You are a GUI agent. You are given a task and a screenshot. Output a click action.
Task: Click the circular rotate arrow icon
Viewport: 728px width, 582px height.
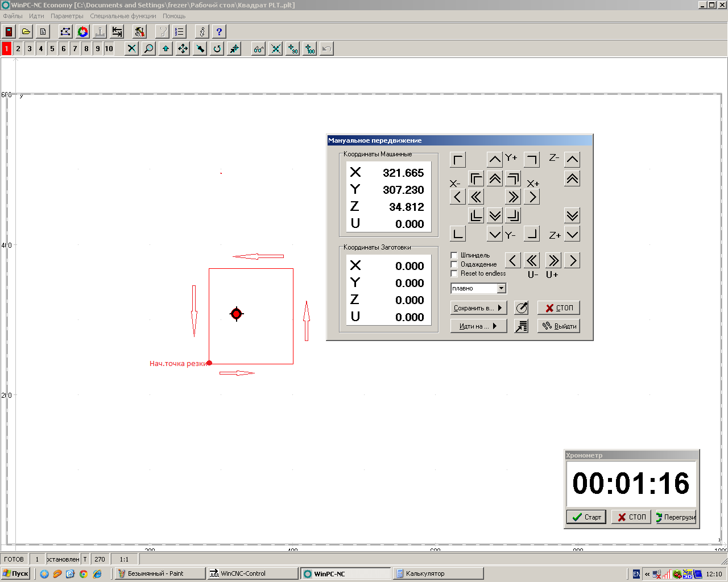click(217, 49)
